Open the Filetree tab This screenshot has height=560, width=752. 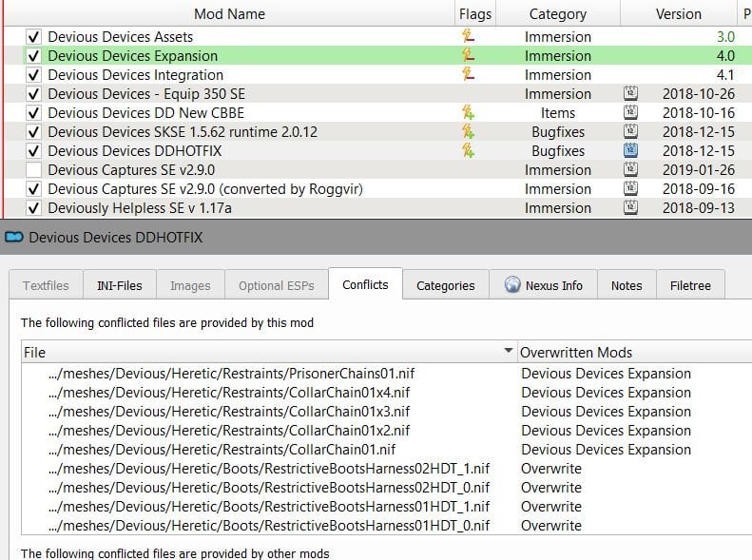click(x=690, y=286)
